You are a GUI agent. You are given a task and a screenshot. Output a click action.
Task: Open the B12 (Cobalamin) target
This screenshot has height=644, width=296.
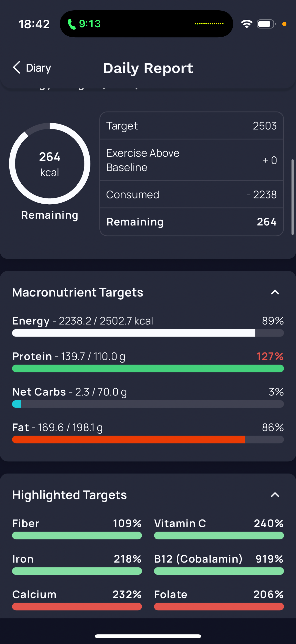point(219,564)
